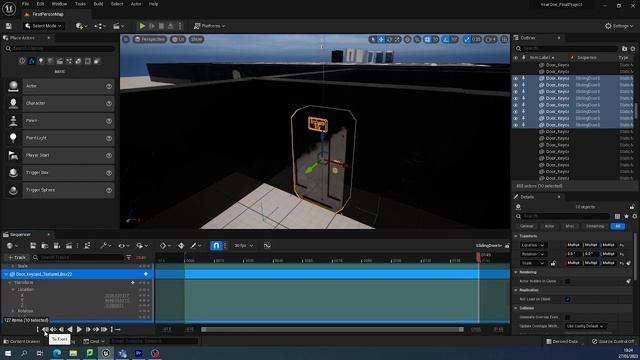Toggle visibility of last selected Door_Keyca row

516,125
